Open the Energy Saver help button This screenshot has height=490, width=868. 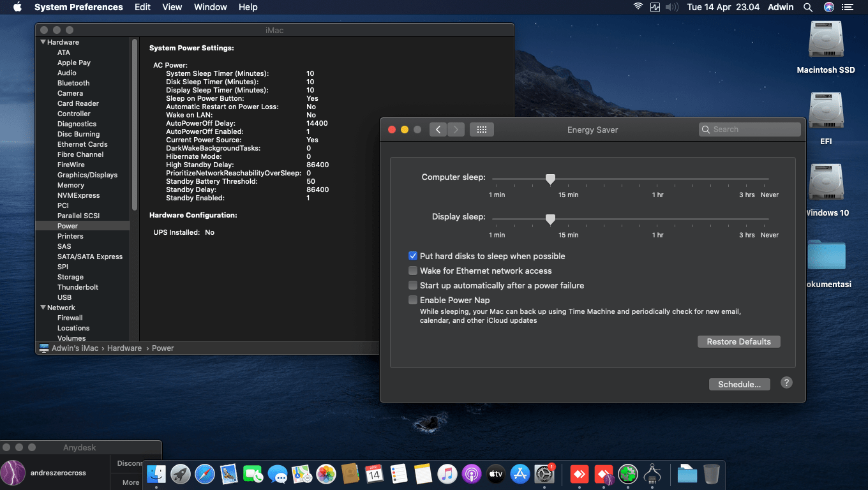pyautogui.click(x=786, y=383)
